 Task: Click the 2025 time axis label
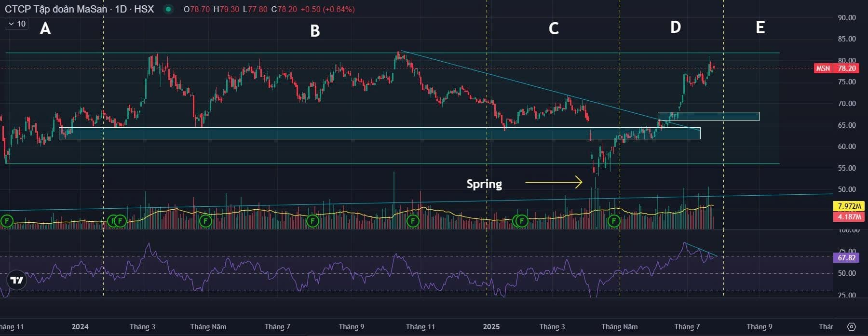(491, 326)
